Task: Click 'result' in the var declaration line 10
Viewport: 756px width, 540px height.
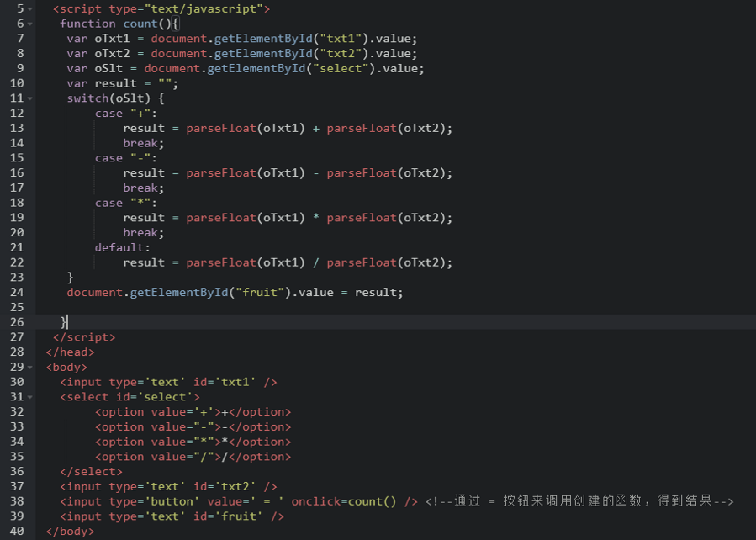Action: click(116, 83)
